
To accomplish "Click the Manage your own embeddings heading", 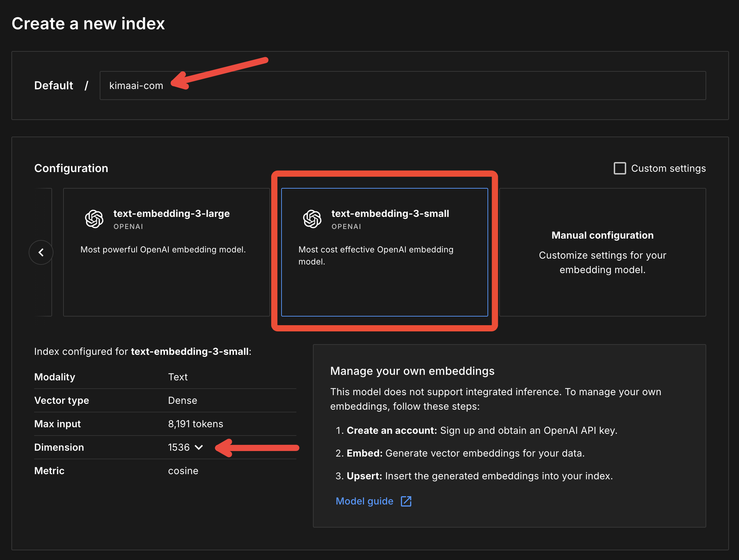I will click(412, 371).
